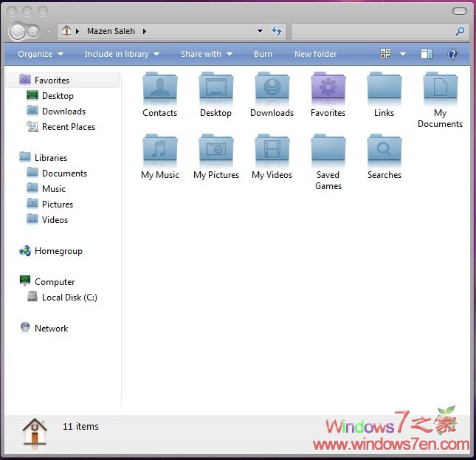476x460 pixels.
Task: Select Homegroup in the sidebar
Action: (51, 251)
